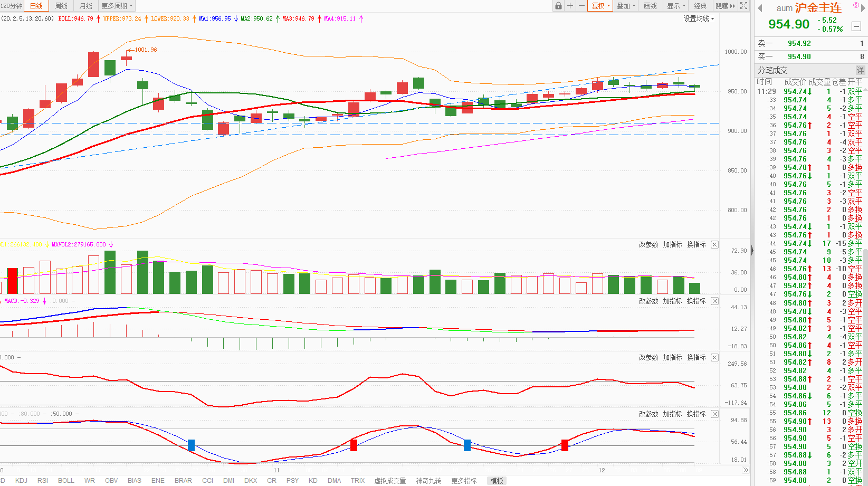The image size is (868, 486).
Task: Click the pink circular icon beside 沪金主连
Action: pyautogui.click(x=856, y=5)
